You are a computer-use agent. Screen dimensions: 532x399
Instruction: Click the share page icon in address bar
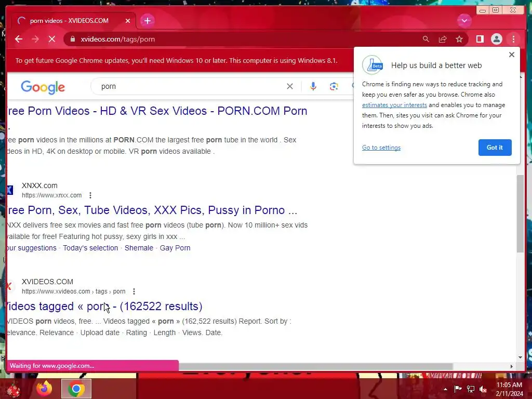pyautogui.click(x=443, y=39)
